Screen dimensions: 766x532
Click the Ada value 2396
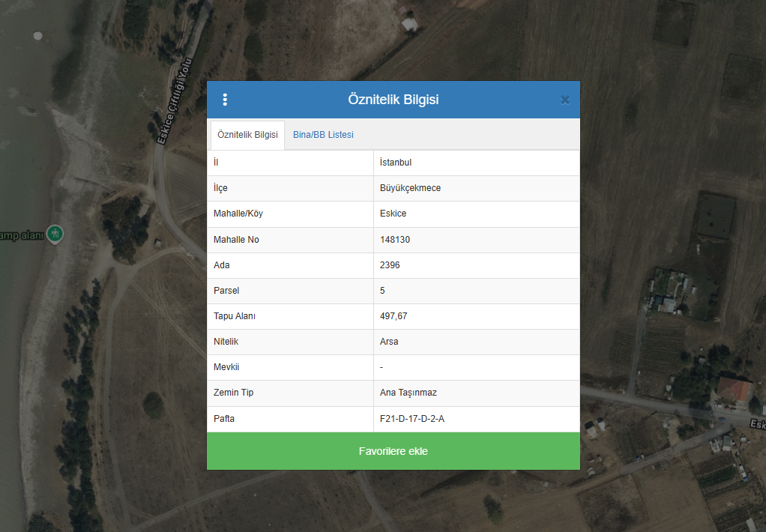point(390,265)
